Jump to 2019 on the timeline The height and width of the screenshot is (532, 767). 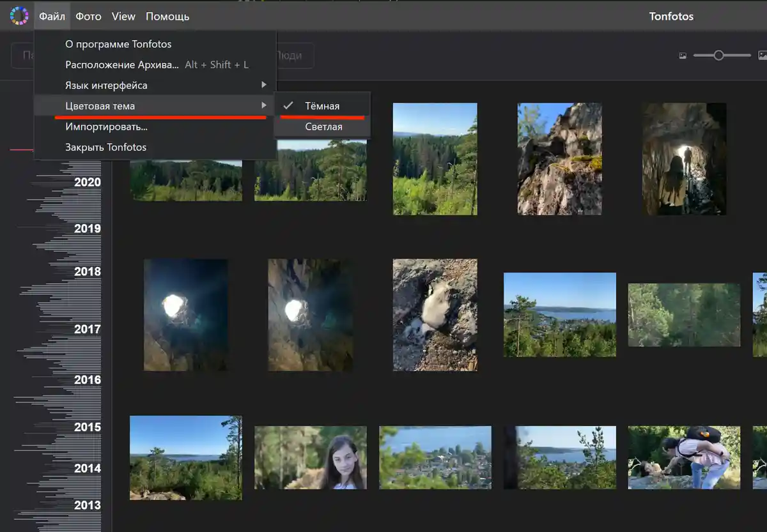click(88, 228)
